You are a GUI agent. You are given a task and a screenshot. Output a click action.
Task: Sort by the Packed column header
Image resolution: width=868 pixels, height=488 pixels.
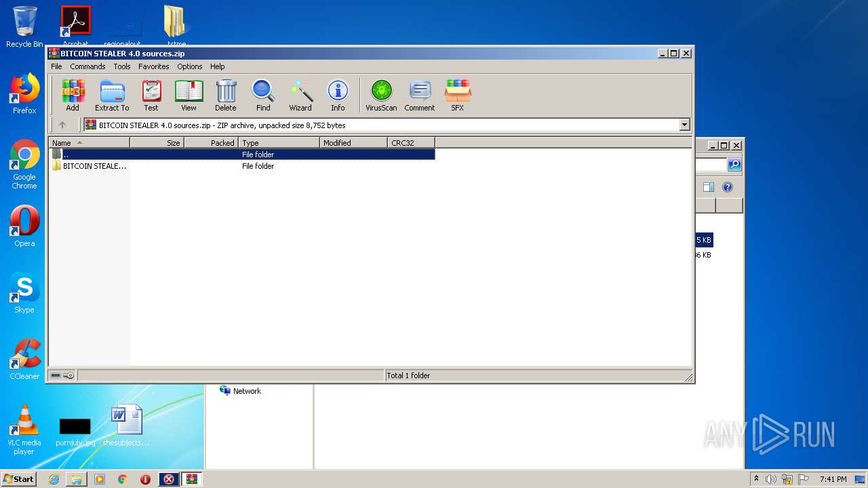(212, 143)
